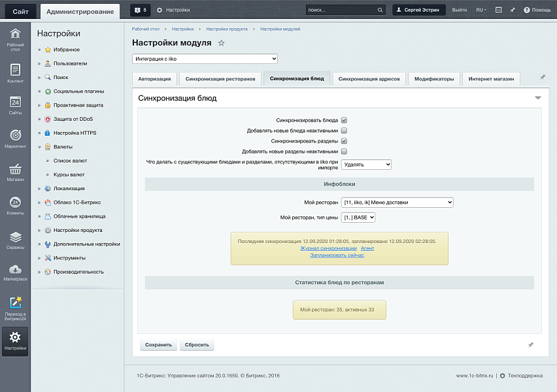Toggle Синхронизировать блюда checkbox

(344, 120)
